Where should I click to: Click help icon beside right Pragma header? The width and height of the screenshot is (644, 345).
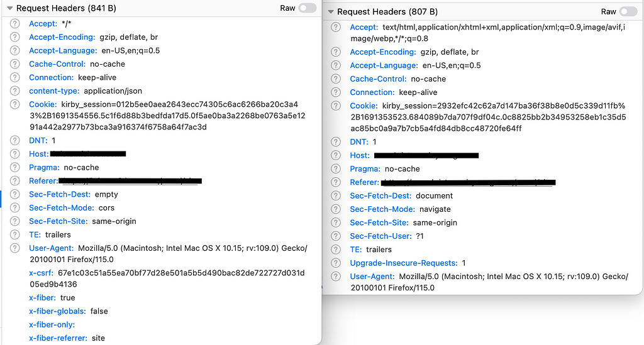tap(336, 169)
